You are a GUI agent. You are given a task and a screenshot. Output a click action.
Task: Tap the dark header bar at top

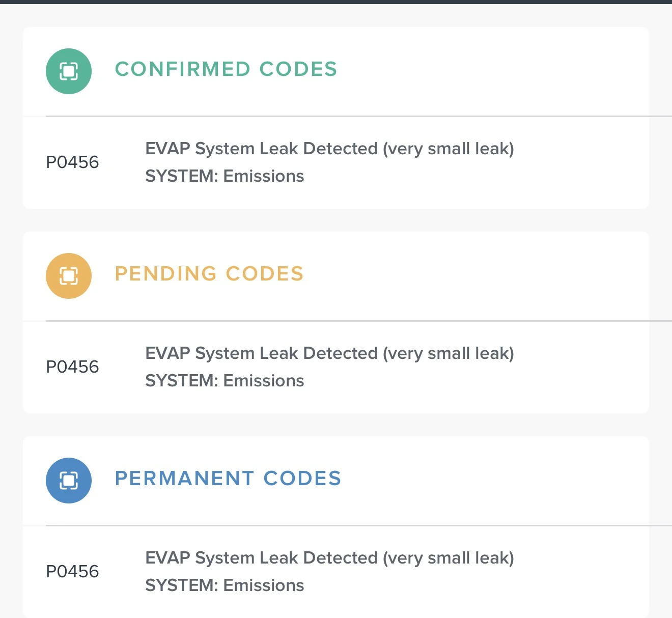tap(336, 2)
